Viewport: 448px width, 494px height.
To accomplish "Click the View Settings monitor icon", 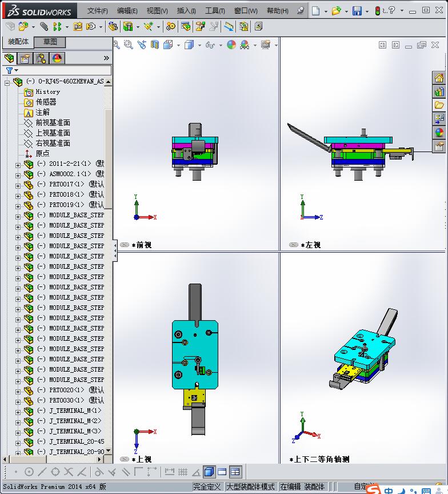I will pyautogui.click(x=266, y=45).
